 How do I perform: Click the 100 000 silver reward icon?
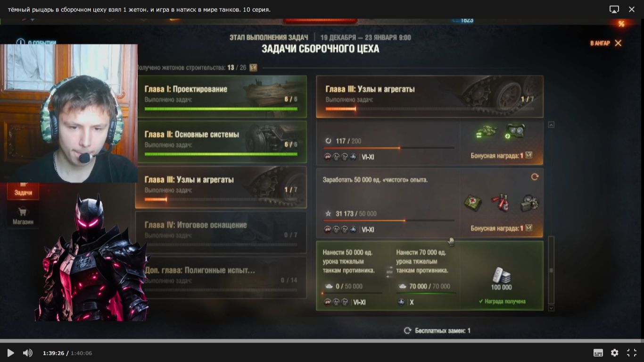(501, 275)
